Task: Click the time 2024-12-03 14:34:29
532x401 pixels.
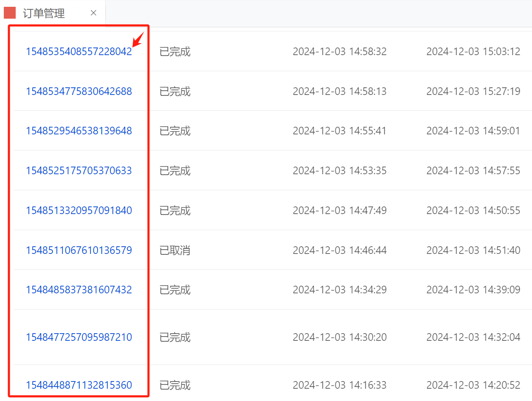Action: (340, 290)
